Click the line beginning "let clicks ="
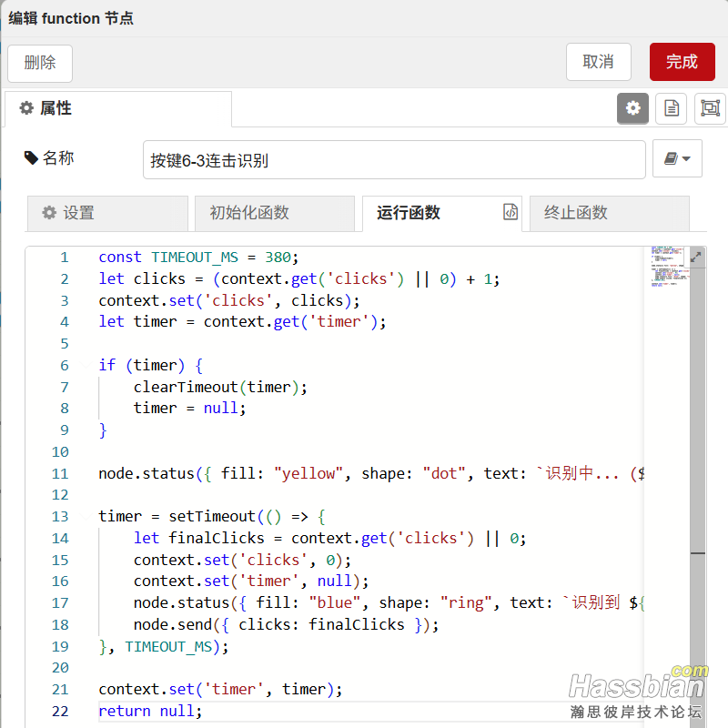This screenshot has height=728, width=728. (299, 279)
